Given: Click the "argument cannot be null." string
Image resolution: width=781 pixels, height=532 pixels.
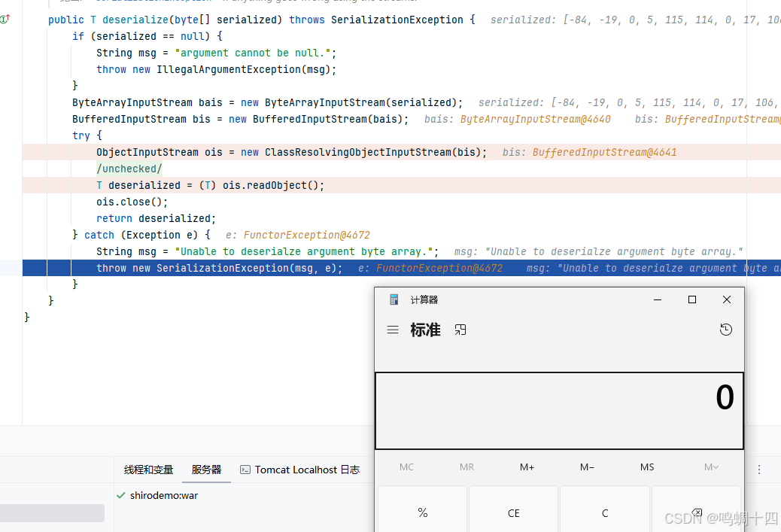Looking at the screenshot, I should point(253,53).
